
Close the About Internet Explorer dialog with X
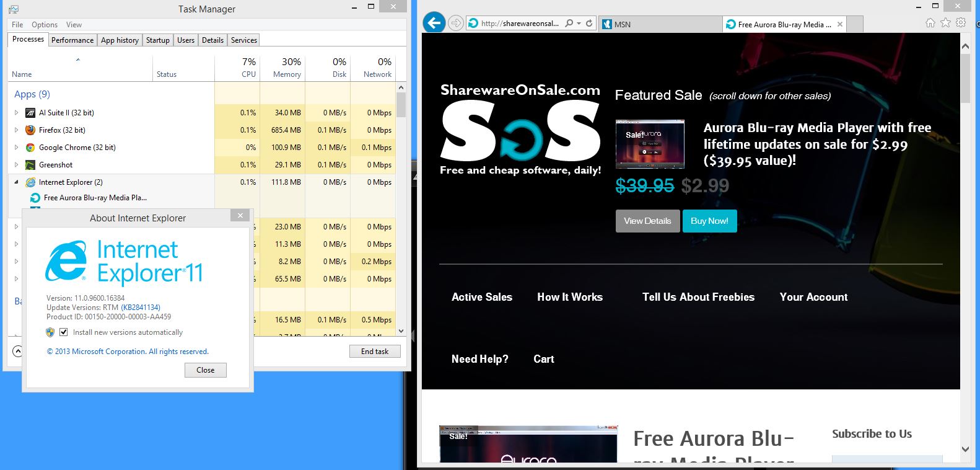pyautogui.click(x=240, y=215)
